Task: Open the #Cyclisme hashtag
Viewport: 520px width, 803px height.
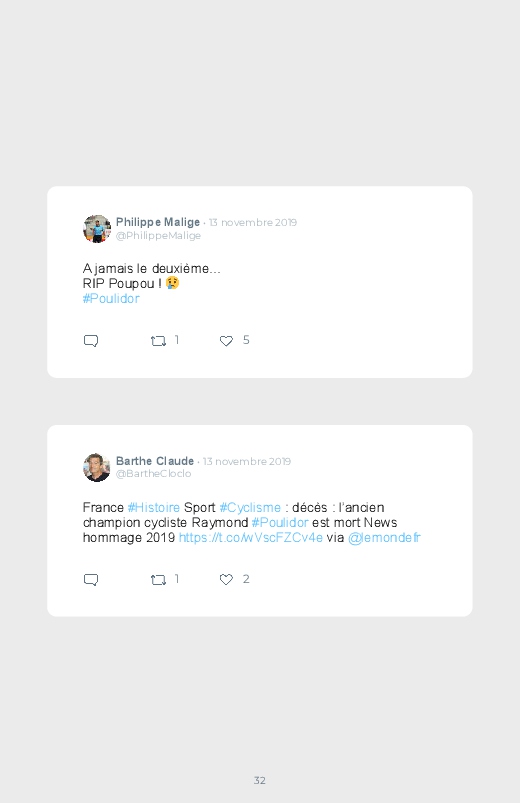Action: tap(250, 508)
